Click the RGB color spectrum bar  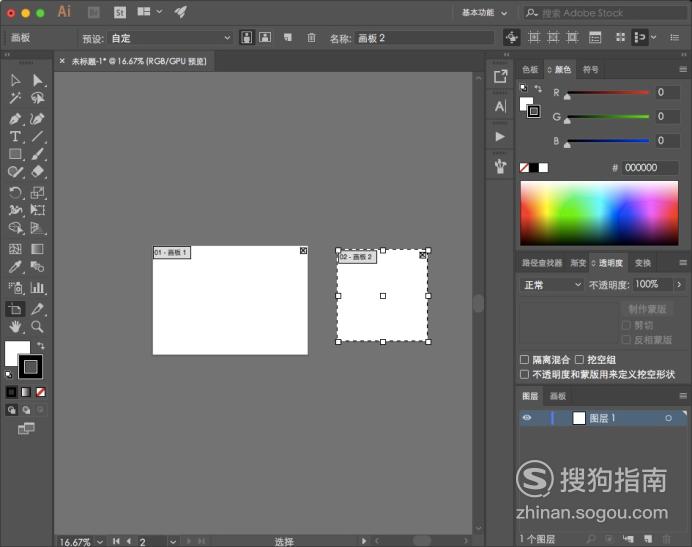click(599, 213)
